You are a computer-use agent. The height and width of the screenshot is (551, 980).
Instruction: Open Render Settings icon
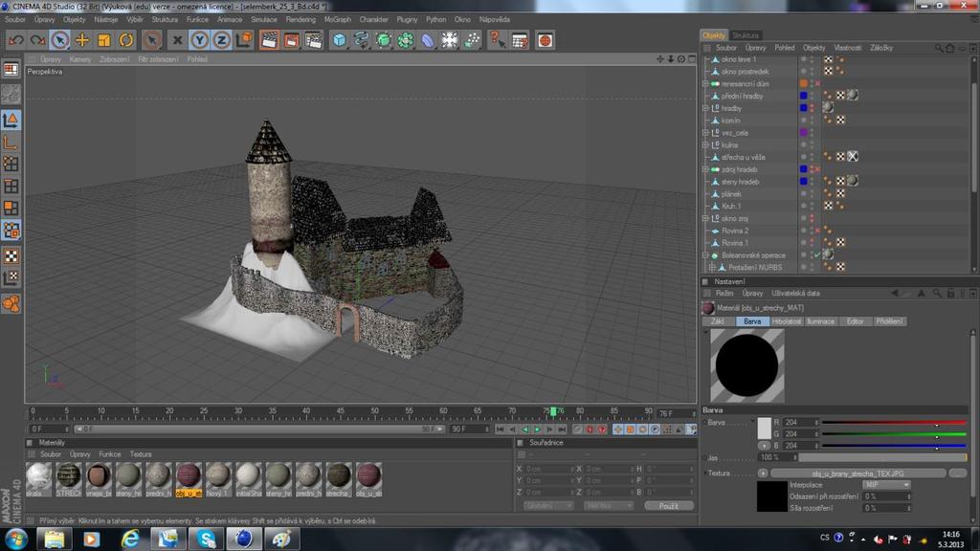click(314, 40)
